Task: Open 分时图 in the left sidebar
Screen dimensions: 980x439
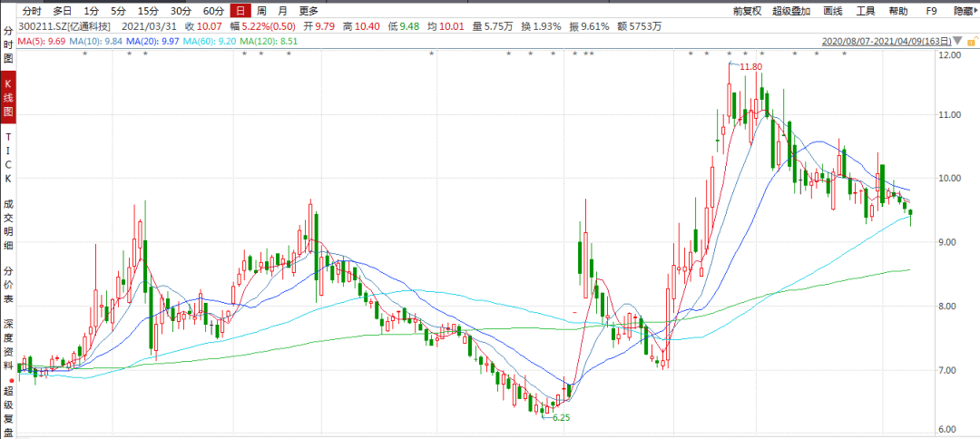Action: (8, 46)
